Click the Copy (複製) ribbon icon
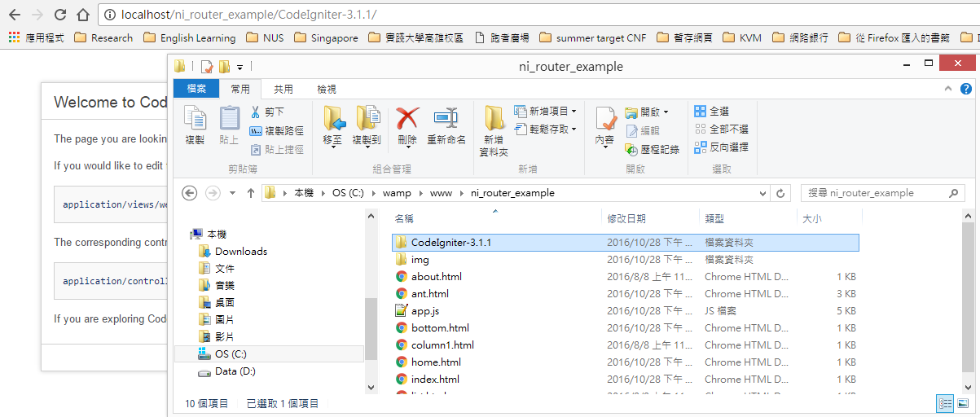Viewport: 980px width, 417px height. click(x=195, y=125)
